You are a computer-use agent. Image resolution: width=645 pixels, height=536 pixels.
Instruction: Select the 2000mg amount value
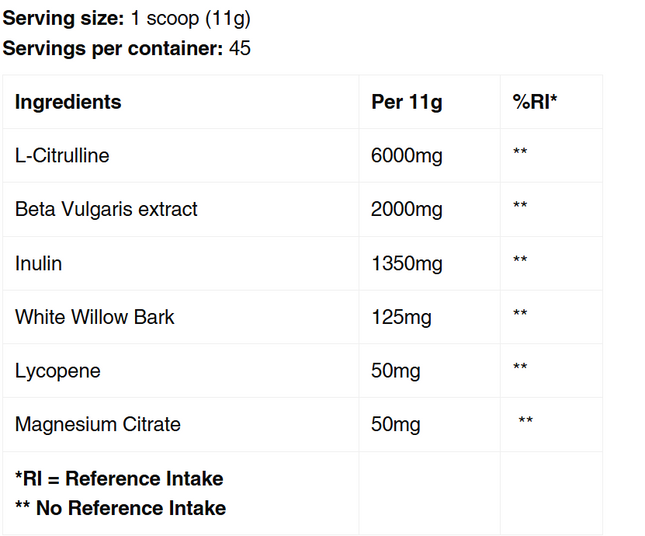click(x=406, y=209)
